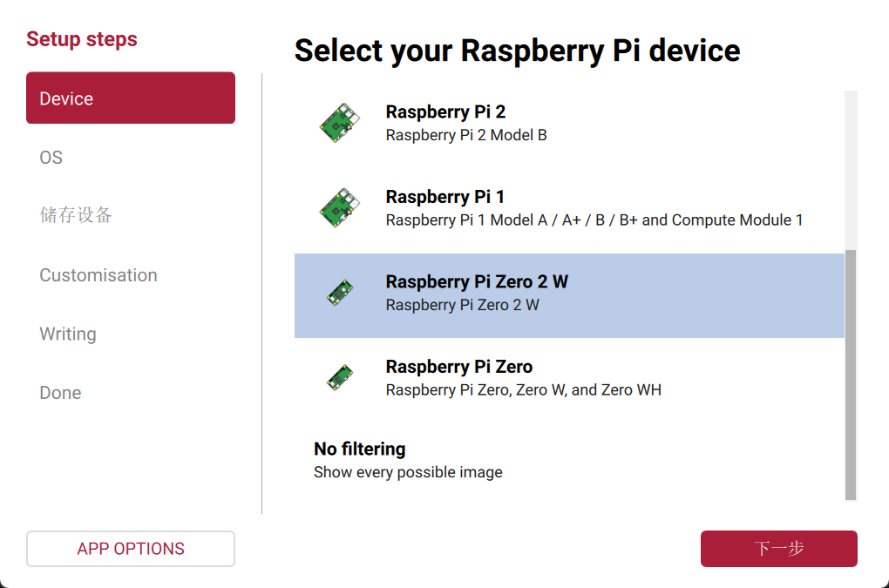Click the Raspberry Pi 1 board icon
The image size is (889, 588).
pos(338,208)
